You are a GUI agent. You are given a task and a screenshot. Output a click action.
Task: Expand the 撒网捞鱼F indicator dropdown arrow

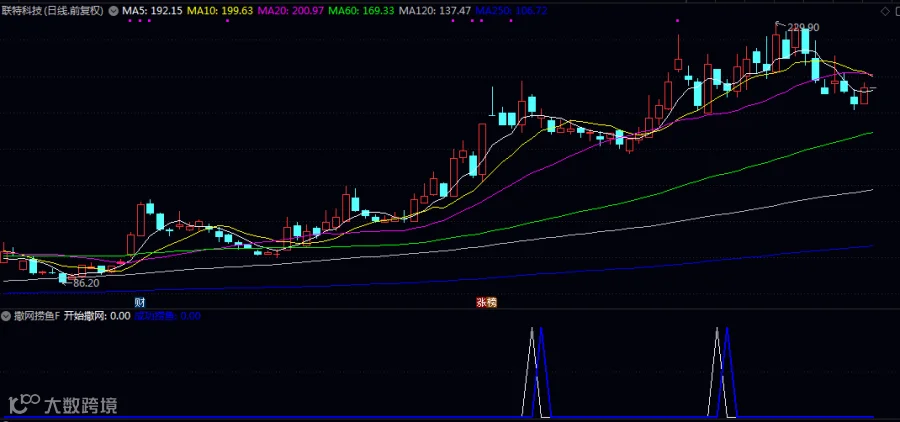[x=6, y=316]
